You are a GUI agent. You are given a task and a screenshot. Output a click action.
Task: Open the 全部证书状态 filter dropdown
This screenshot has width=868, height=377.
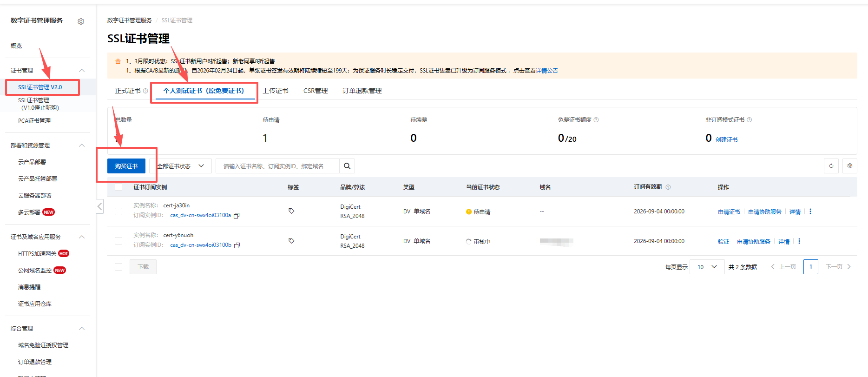tap(181, 166)
